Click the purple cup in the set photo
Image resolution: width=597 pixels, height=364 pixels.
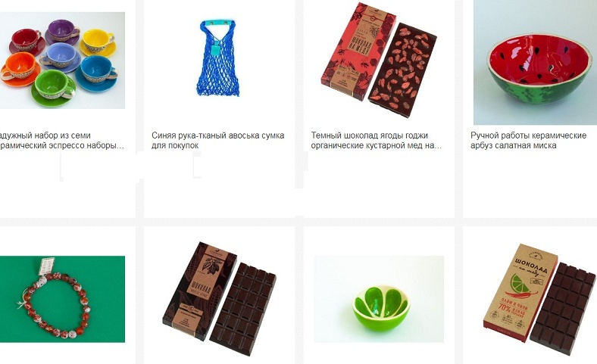64,30
